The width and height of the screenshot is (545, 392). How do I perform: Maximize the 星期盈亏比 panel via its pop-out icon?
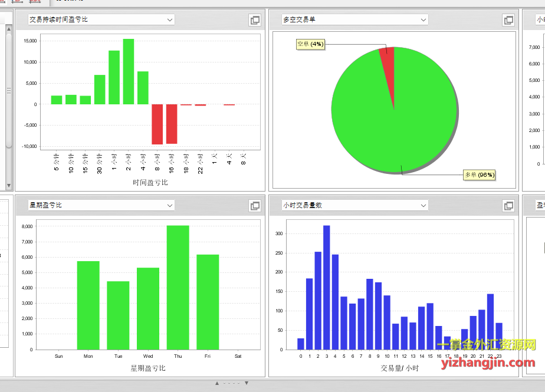255,206
